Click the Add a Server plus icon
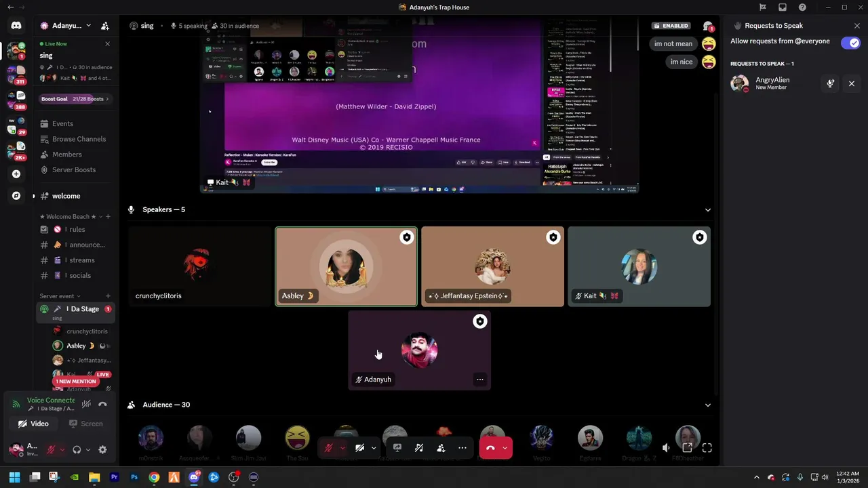The image size is (868, 488). (x=16, y=174)
